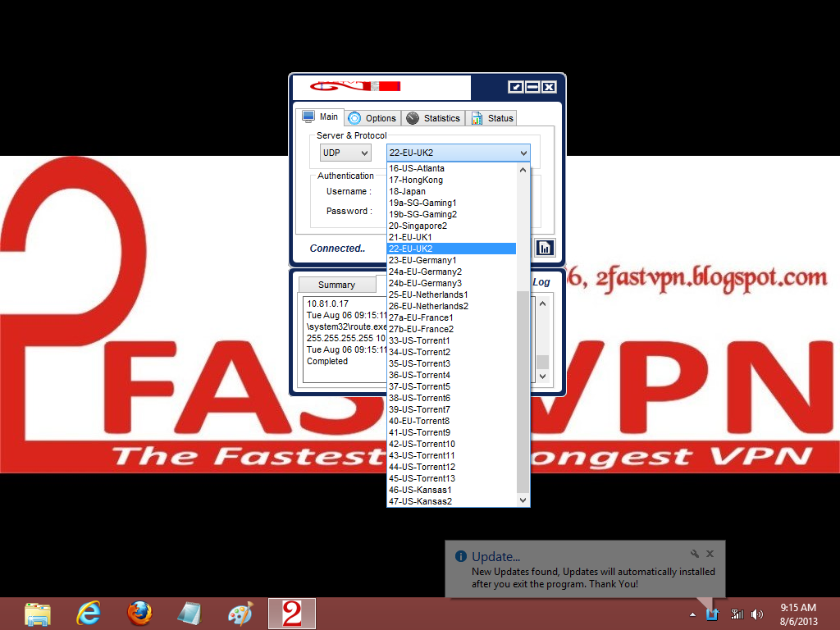Select highlighted 22-EU-UK2 list entry

tap(451, 249)
